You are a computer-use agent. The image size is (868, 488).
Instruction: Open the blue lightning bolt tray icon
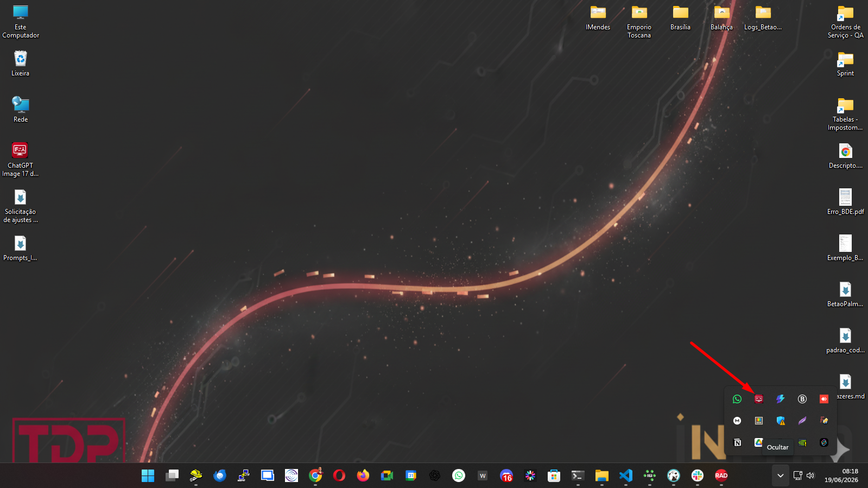click(781, 399)
